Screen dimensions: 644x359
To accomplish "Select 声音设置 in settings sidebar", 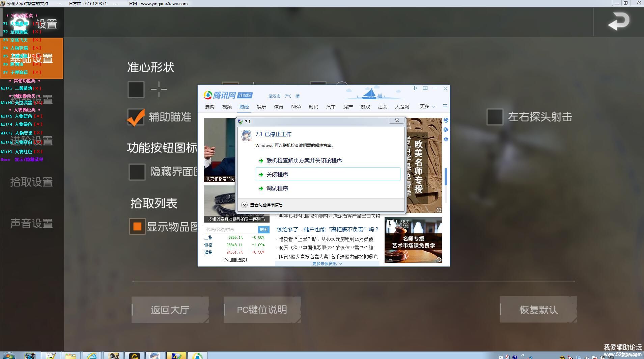I will click(31, 224).
